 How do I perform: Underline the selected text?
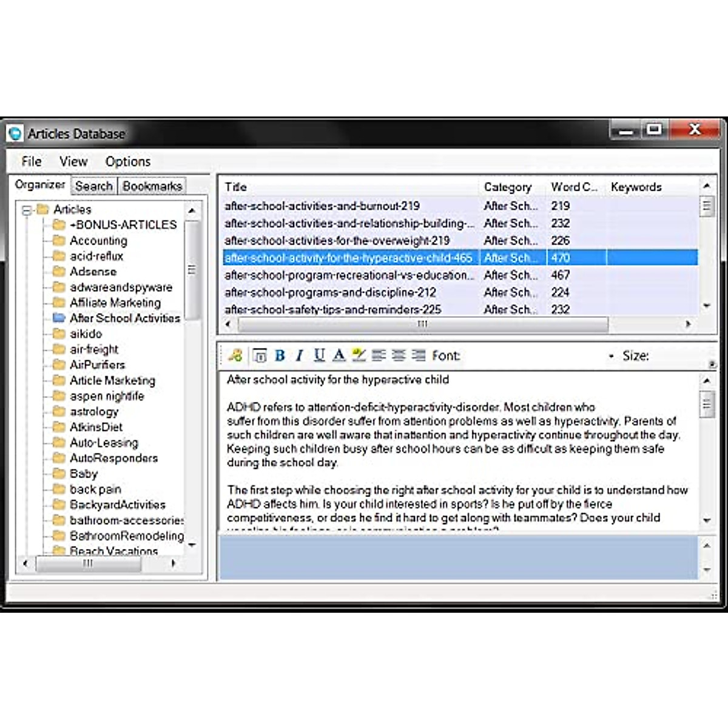pyautogui.click(x=318, y=356)
